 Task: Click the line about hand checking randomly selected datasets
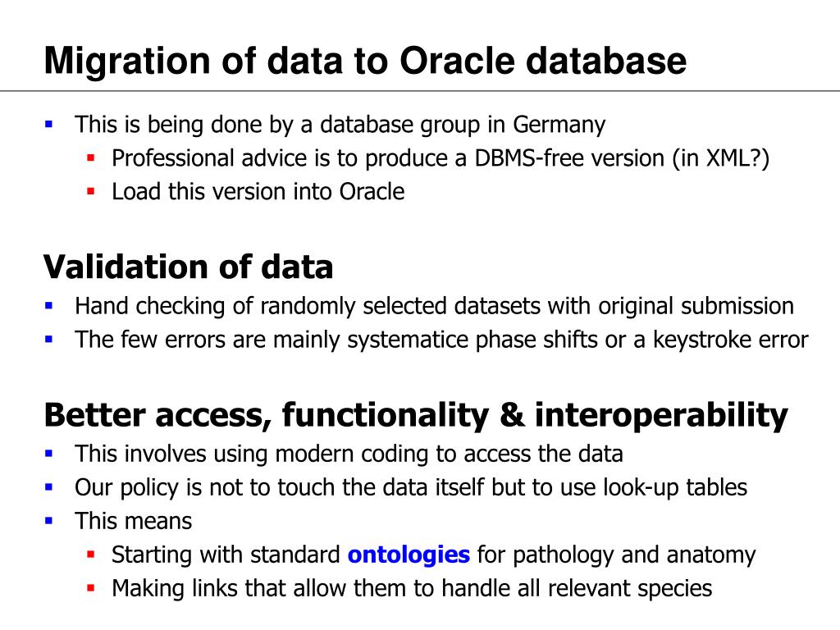(x=435, y=307)
